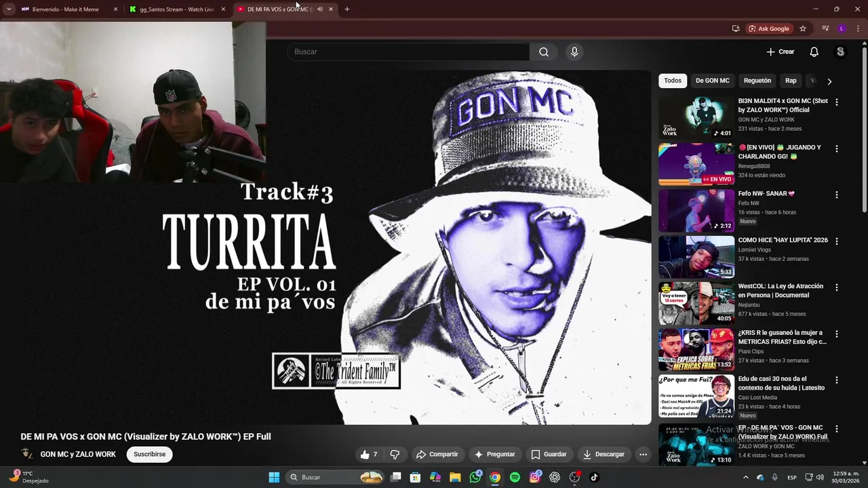Select the De GON MC filter chip
868x488 pixels.
[x=712, y=81]
